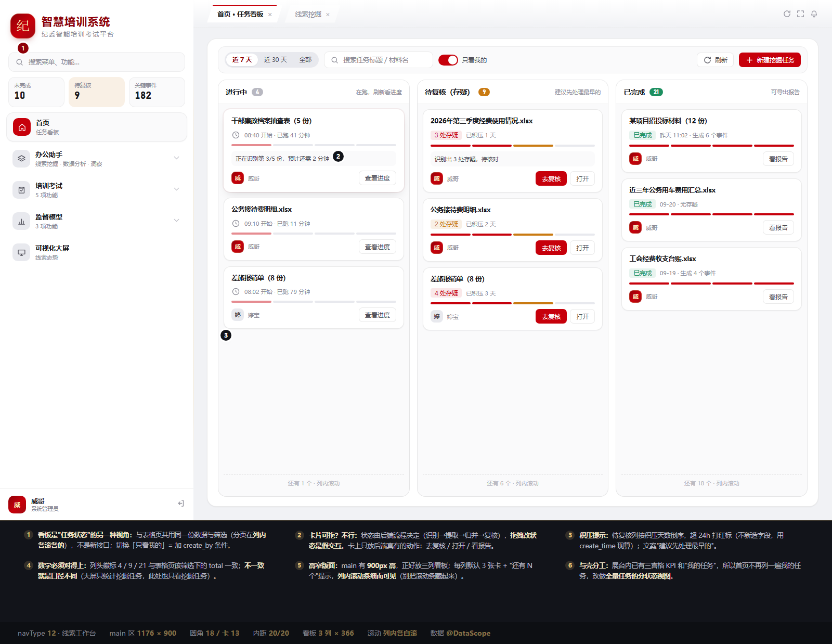
Task: Click the search magnifier in menu search
Action: (x=19, y=62)
